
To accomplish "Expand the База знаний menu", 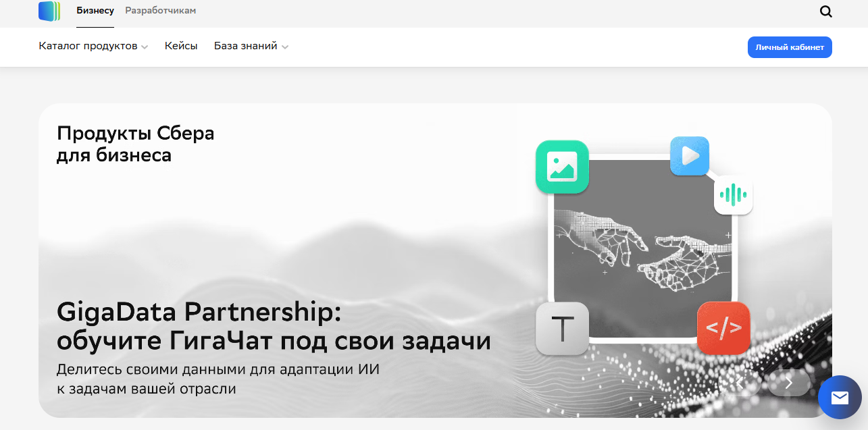I will pos(251,47).
